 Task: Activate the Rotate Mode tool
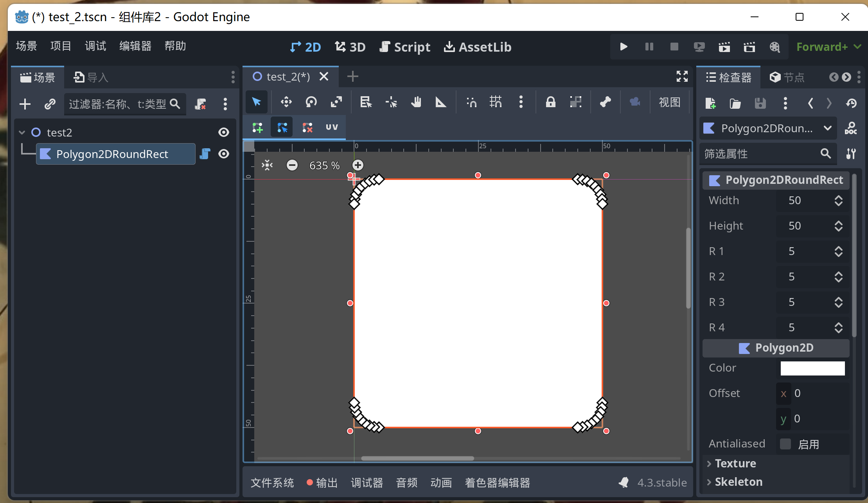tap(311, 102)
